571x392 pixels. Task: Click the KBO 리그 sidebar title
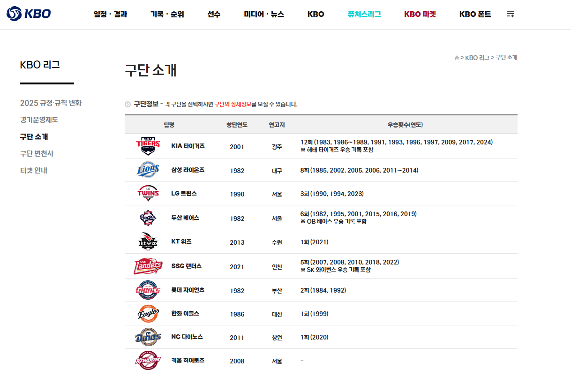pos(40,65)
